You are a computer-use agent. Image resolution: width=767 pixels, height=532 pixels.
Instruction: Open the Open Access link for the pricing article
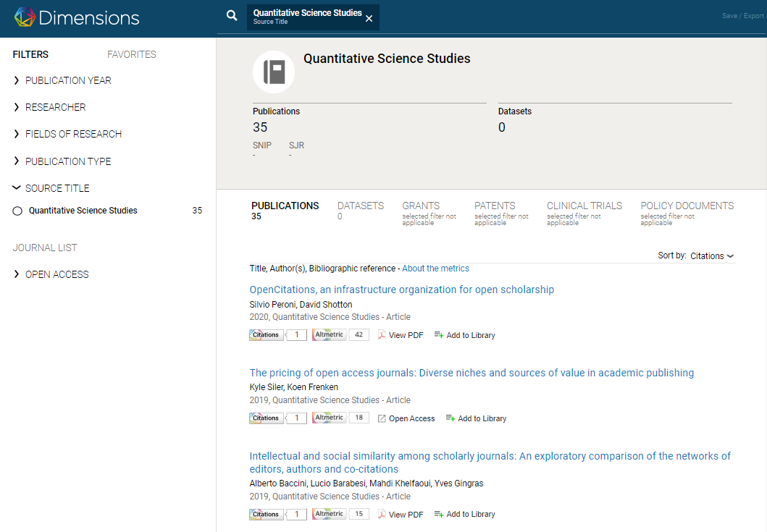pyautogui.click(x=406, y=418)
